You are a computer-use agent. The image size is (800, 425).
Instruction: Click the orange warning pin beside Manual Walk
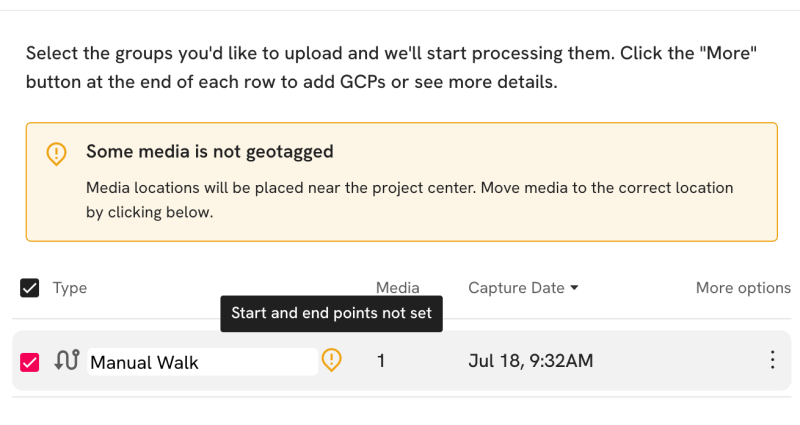coord(332,360)
